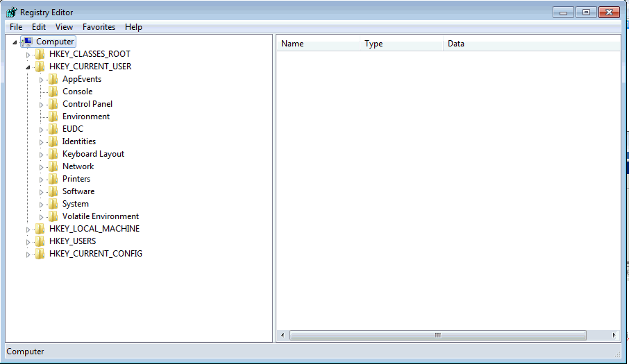Expand the Keyboard Layout subkey
Screen dimensions: 629x364
[41, 155]
